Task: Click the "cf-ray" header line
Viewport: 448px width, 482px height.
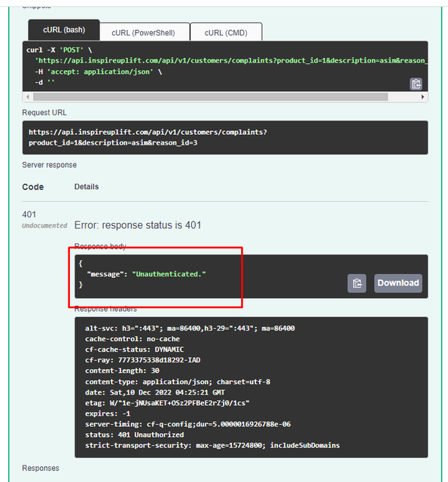Action: tap(142, 360)
